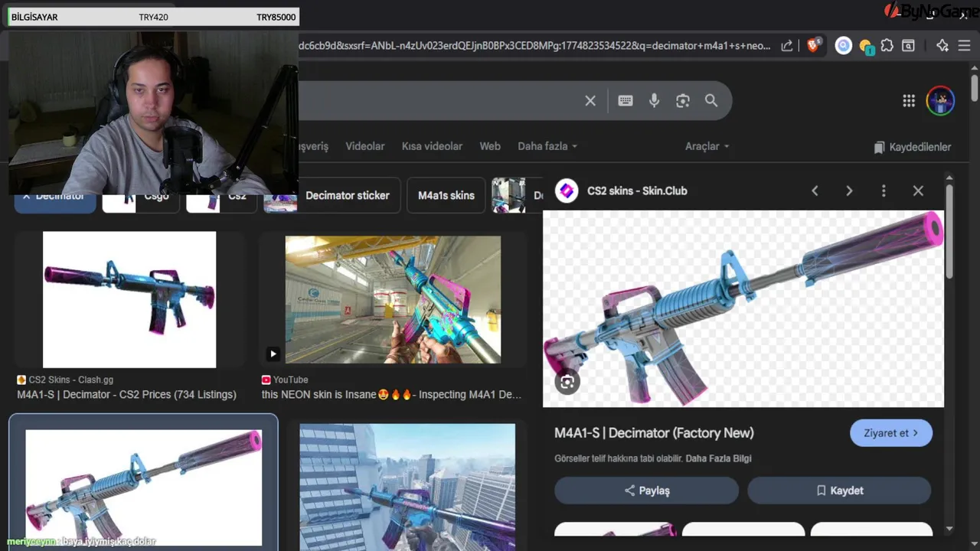Switch to the Web tab
The height and width of the screenshot is (551, 980).
[490, 146]
